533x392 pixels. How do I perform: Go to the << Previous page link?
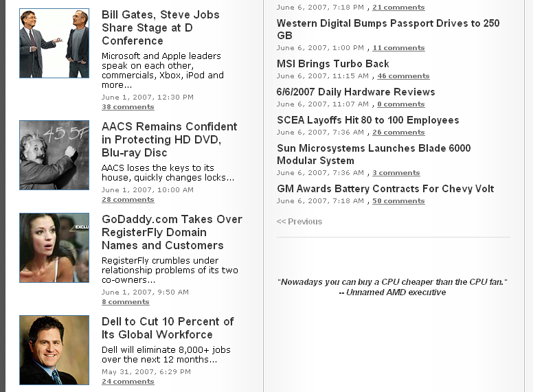[x=299, y=222]
